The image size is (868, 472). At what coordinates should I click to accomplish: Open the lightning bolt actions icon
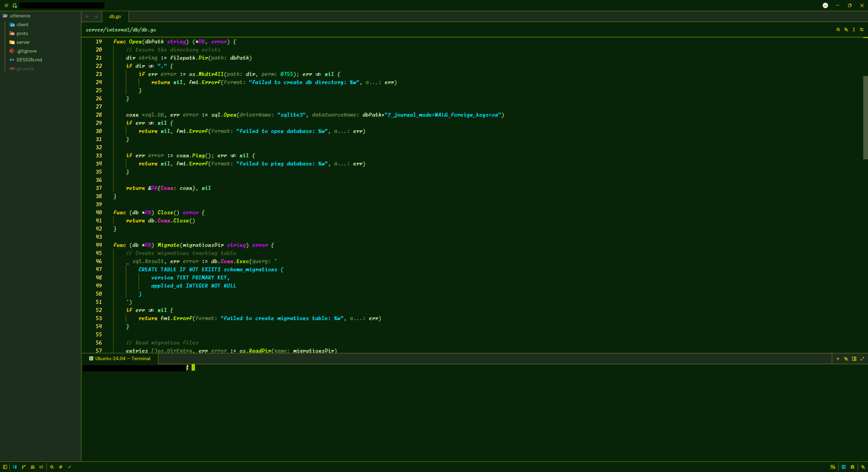point(61,467)
